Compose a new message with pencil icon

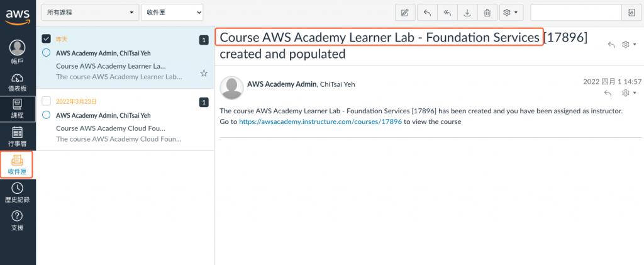point(405,13)
